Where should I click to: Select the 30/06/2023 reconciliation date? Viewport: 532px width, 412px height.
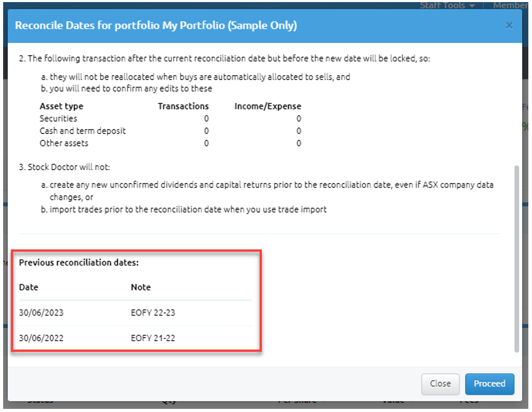[41, 313]
